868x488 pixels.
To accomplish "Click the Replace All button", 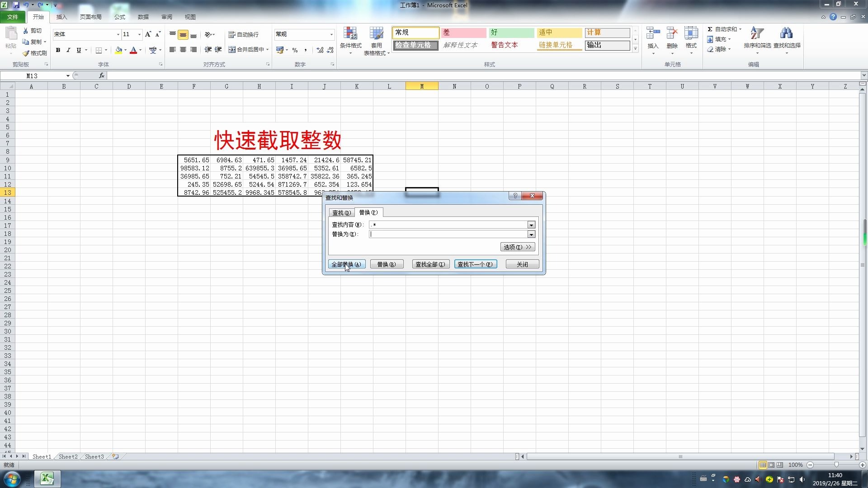I will (346, 264).
